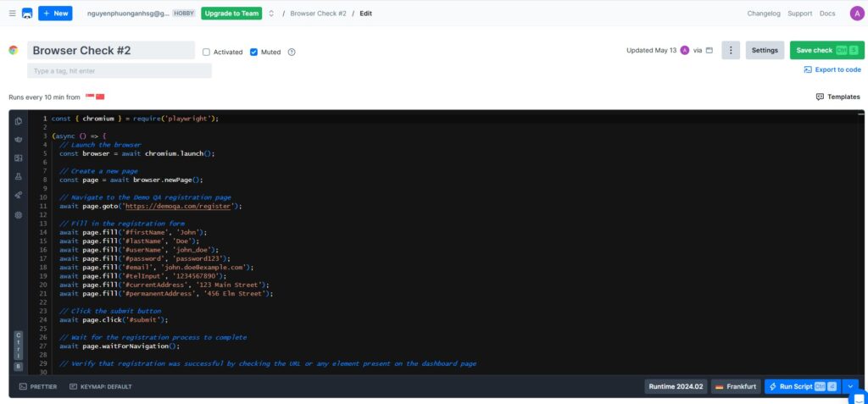
Task: Click the Checkly raccoon logo
Action: pos(27,14)
